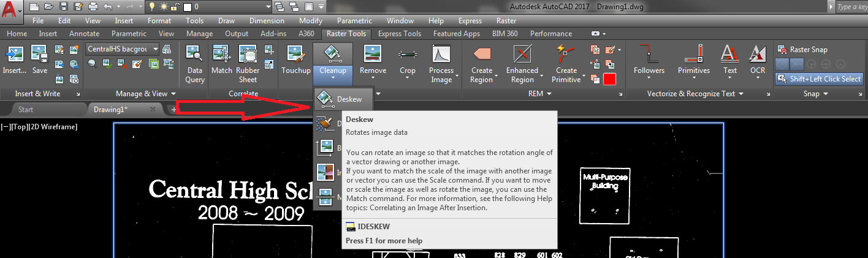The width and height of the screenshot is (868, 258).
Task: Switch to the Raster Tools ribbon tab
Action: coord(346,34)
